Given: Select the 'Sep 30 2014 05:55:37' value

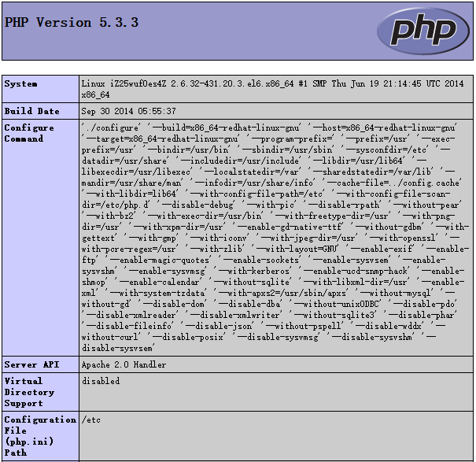Looking at the screenshot, I should click(129, 111).
